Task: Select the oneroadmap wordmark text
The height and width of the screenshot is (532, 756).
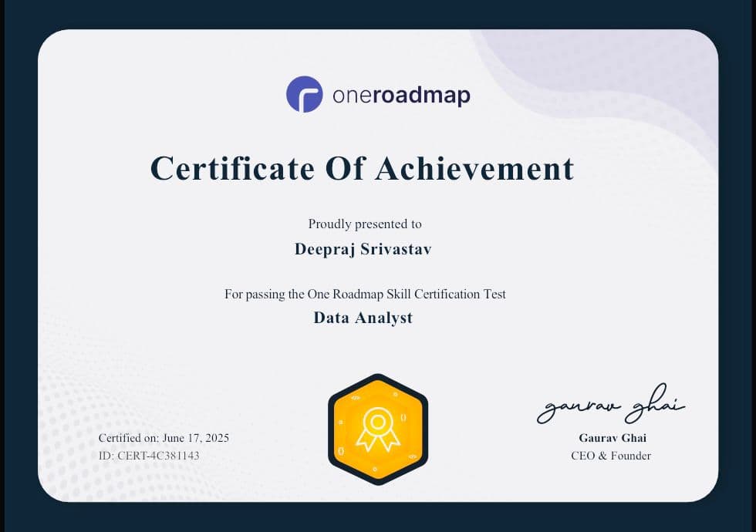Action: tap(401, 93)
